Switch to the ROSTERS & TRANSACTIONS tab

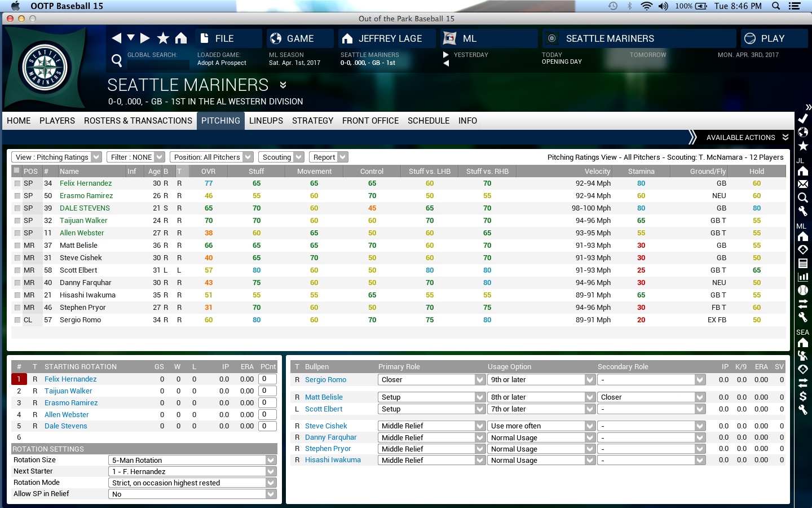tap(138, 120)
